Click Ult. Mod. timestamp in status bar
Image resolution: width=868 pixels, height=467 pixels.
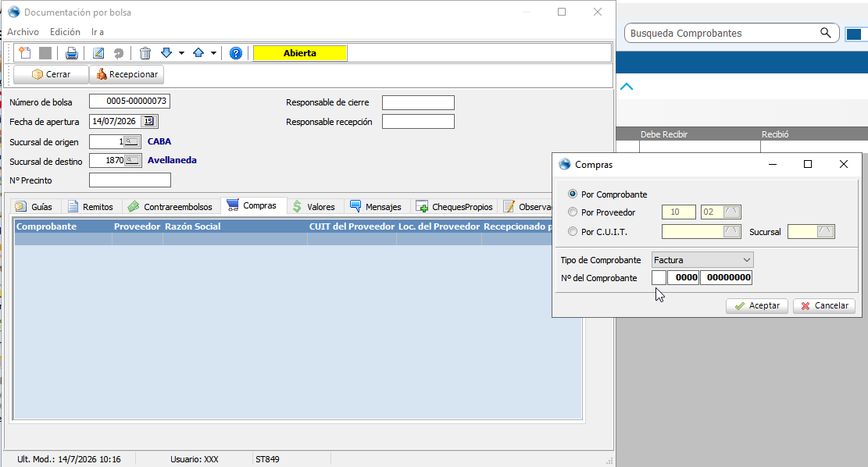click(x=69, y=459)
